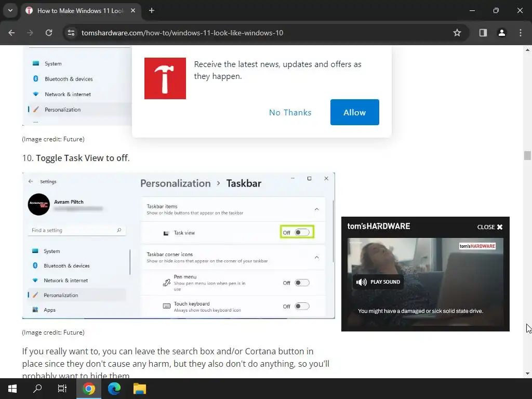Click Personalization breadcrumb in the screenshot
The image size is (532, 399).
point(176,183)
